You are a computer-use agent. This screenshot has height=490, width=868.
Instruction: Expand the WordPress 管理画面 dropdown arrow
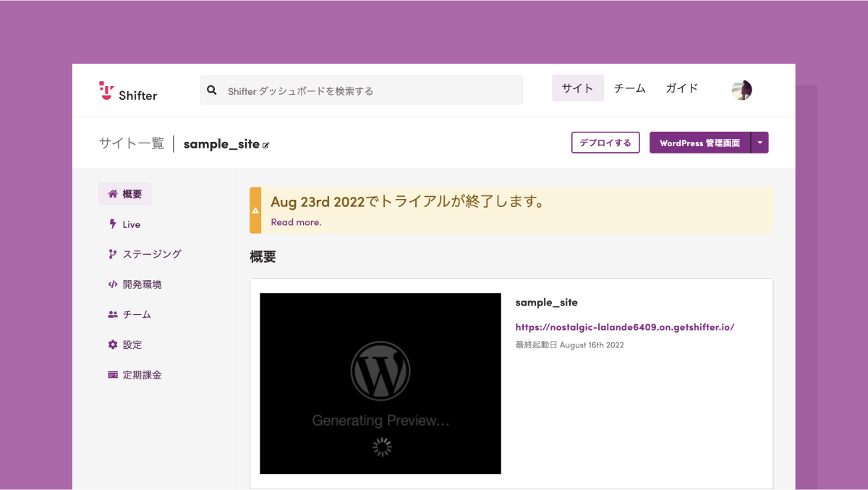(759, 143)
